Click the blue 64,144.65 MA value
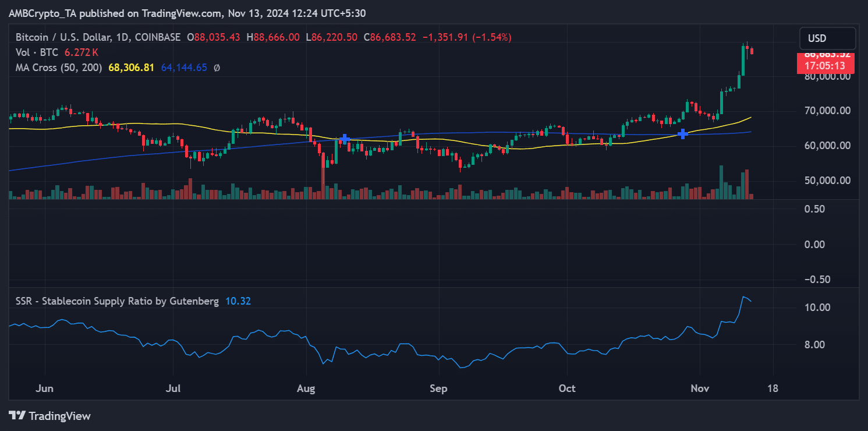The image size is (868, 431). coord(183,68)
